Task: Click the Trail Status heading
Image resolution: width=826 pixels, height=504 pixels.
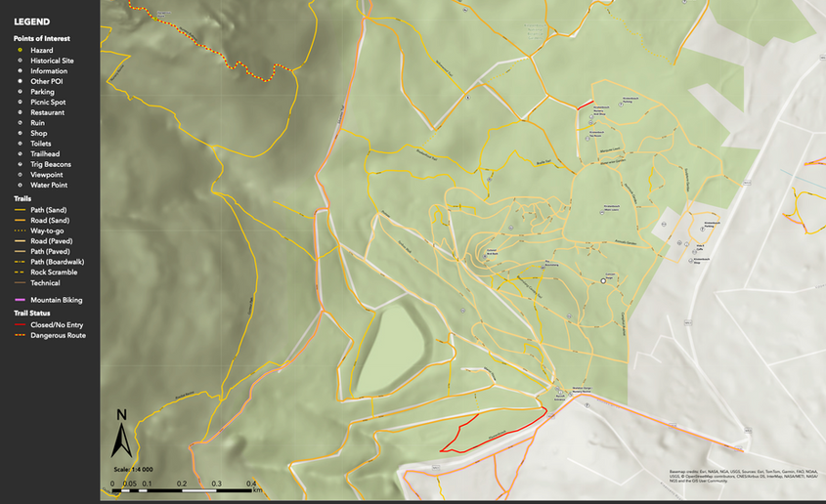Action: (x=31, y=313)
